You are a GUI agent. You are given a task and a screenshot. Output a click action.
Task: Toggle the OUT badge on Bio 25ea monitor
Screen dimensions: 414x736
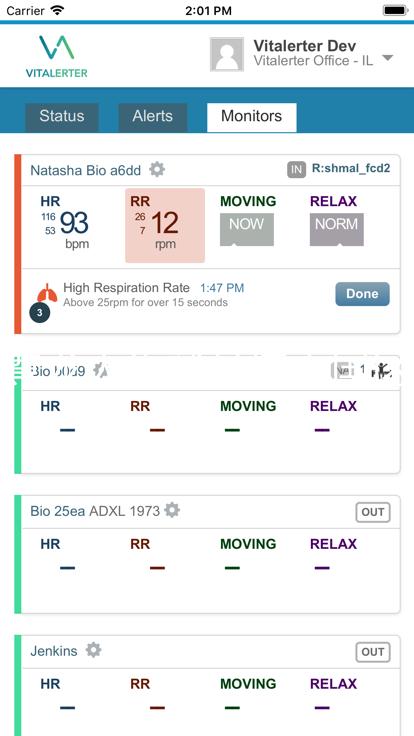[373, 512]
